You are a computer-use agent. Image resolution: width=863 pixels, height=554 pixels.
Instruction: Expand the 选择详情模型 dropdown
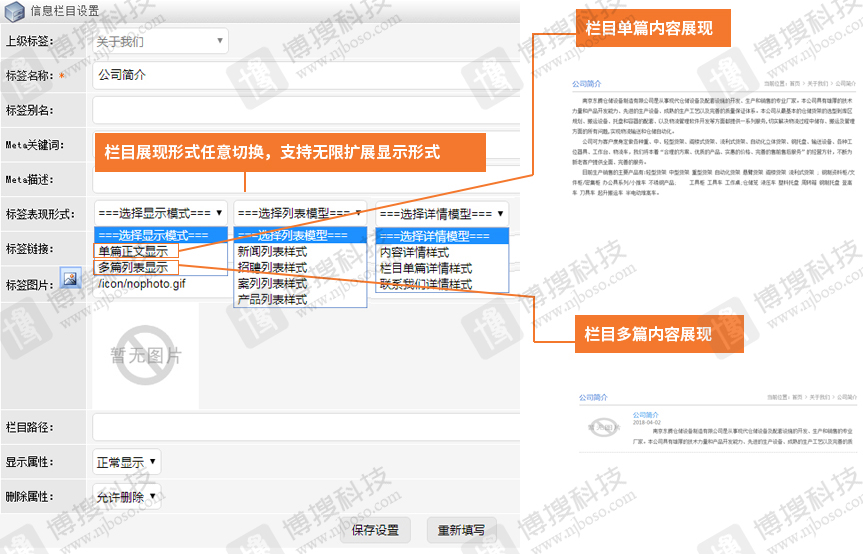coord(441,214)
